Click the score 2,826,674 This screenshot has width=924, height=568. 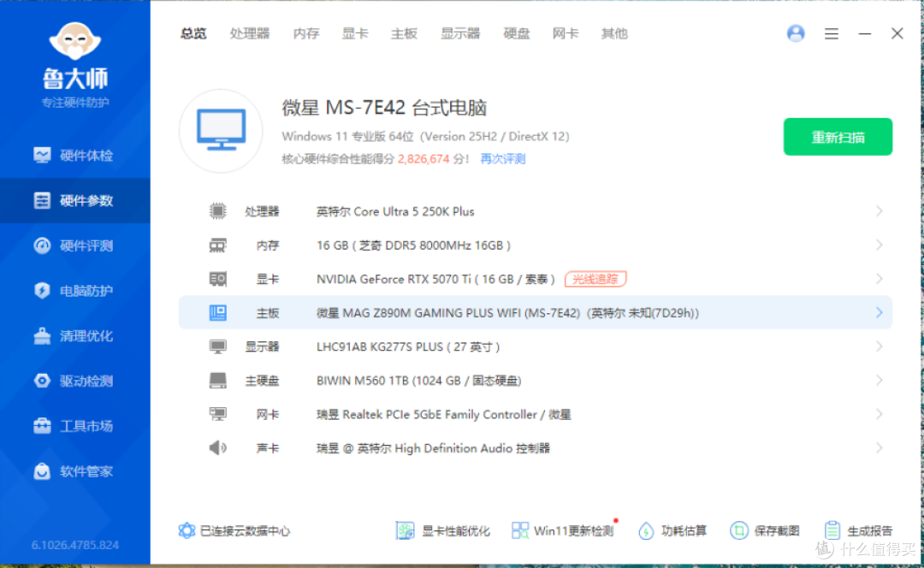[x=423, y=159]
